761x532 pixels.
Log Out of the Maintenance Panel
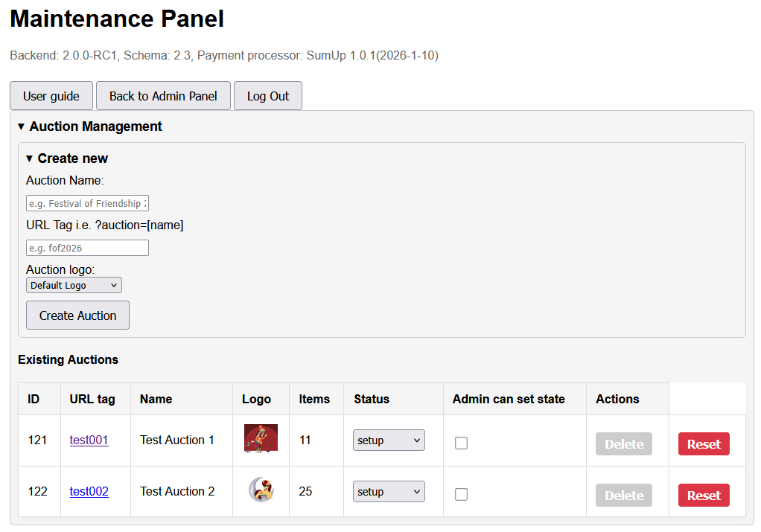point(267,95)
